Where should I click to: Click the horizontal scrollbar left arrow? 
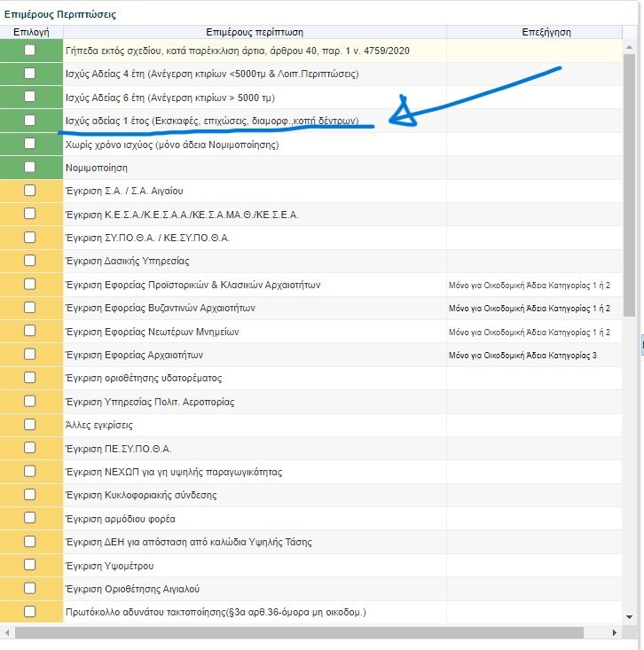point(8,632)
